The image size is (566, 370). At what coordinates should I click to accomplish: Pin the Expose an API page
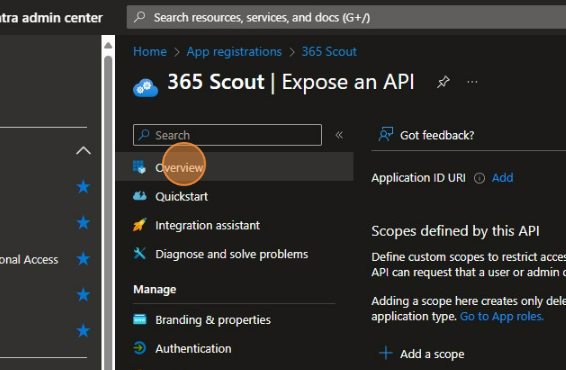pyautogui.click(x=443, y=82)
